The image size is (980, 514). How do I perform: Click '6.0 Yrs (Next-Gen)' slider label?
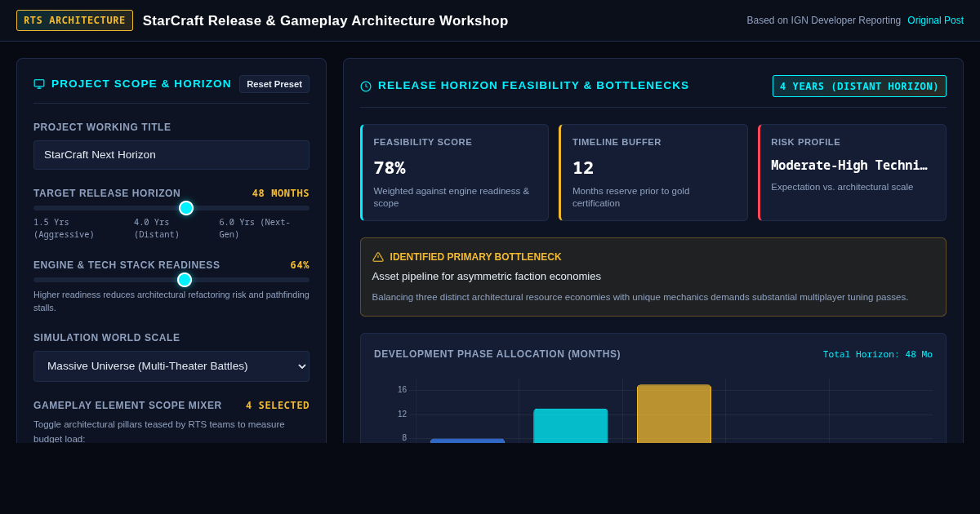point(255,228)
